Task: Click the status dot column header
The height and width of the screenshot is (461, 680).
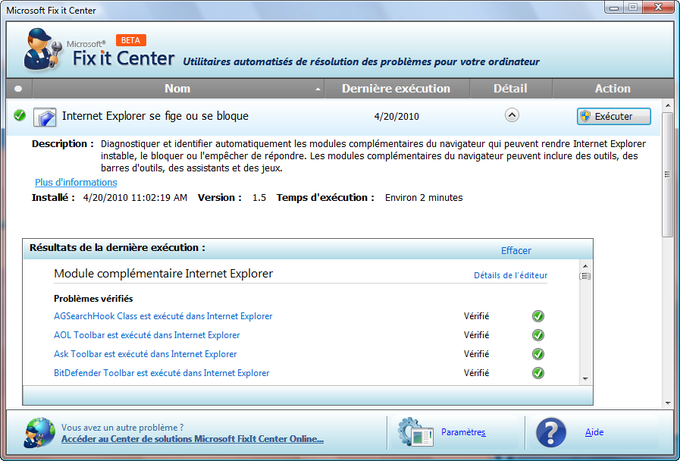Action: pos(18,88)
